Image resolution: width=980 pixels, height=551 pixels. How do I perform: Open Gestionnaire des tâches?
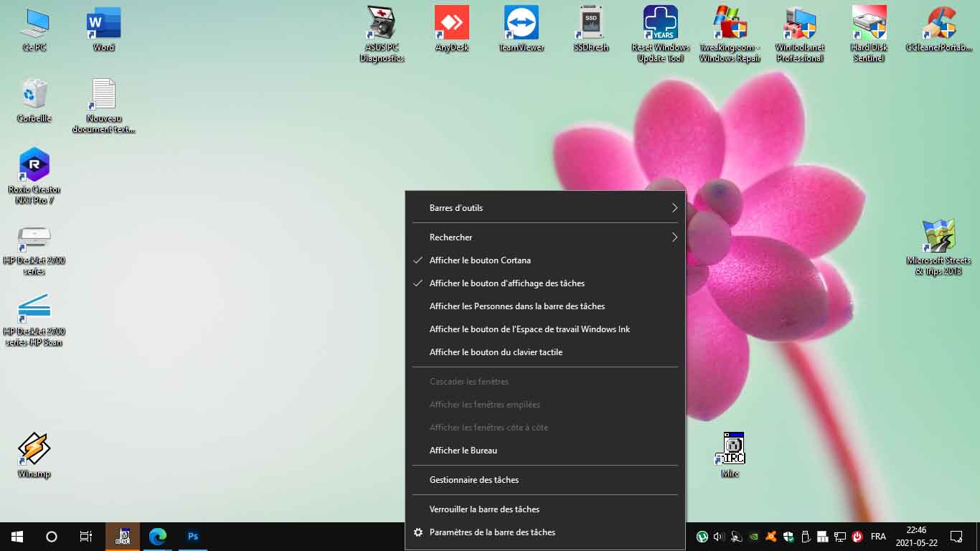545,480
